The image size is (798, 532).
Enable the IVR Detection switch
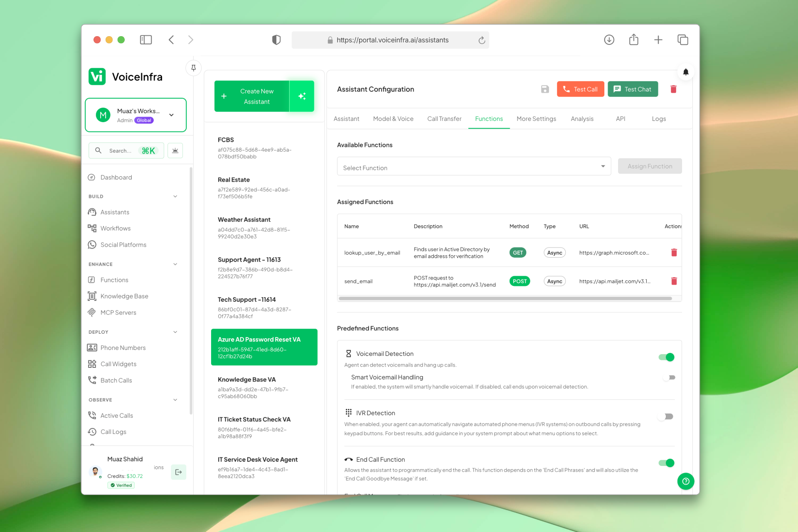click(666, 416)
